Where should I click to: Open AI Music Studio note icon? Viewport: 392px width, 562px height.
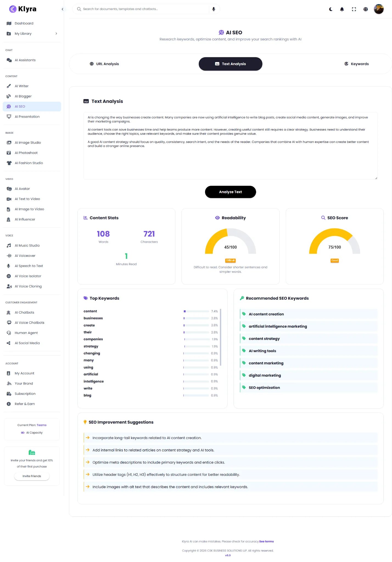pos(9,245)
